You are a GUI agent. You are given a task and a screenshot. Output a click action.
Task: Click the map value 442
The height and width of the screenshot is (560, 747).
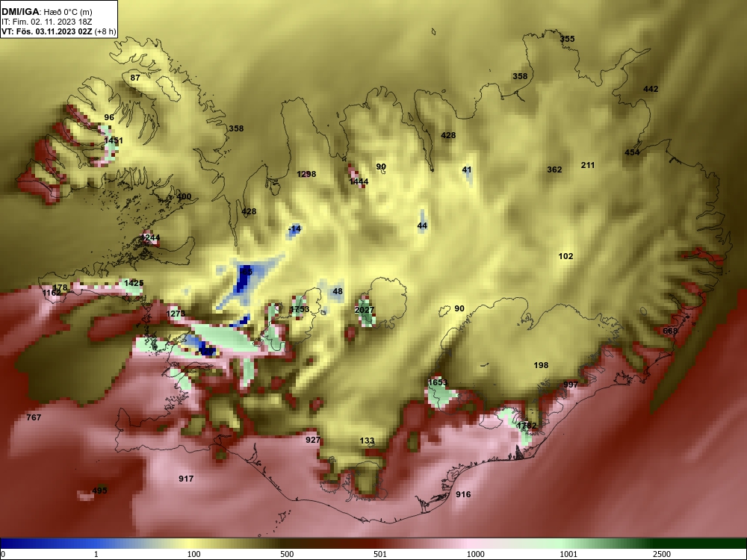pos(651,89)
